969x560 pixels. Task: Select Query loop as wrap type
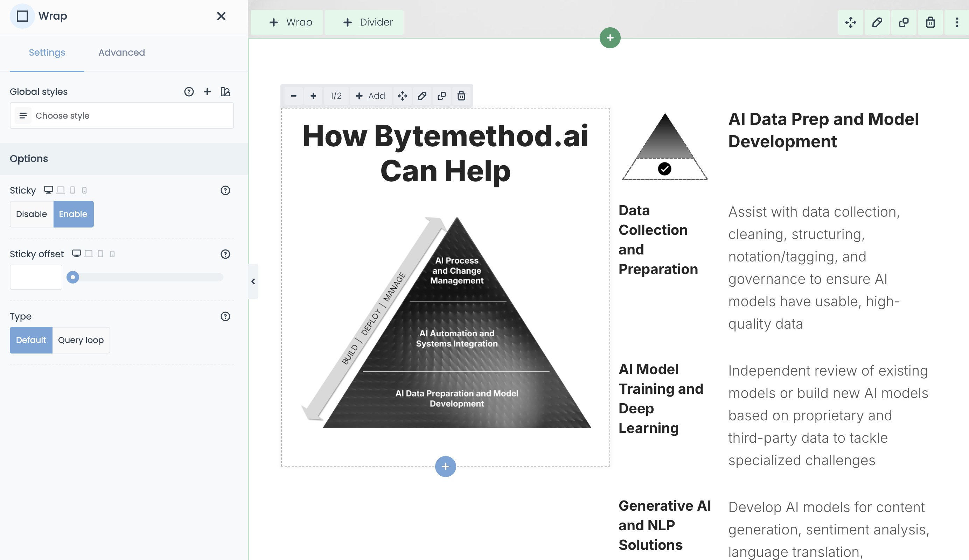81,340
